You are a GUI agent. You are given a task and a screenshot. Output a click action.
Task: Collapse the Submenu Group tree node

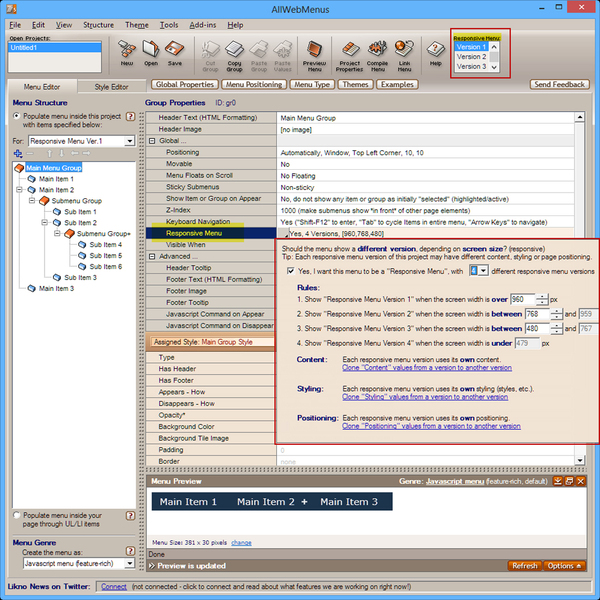[x=32, y=201]
